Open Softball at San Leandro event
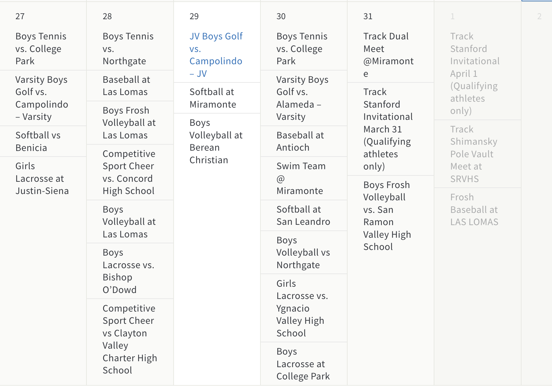The height and width of the screenshot is (392, 552). (x=303, y=216)
